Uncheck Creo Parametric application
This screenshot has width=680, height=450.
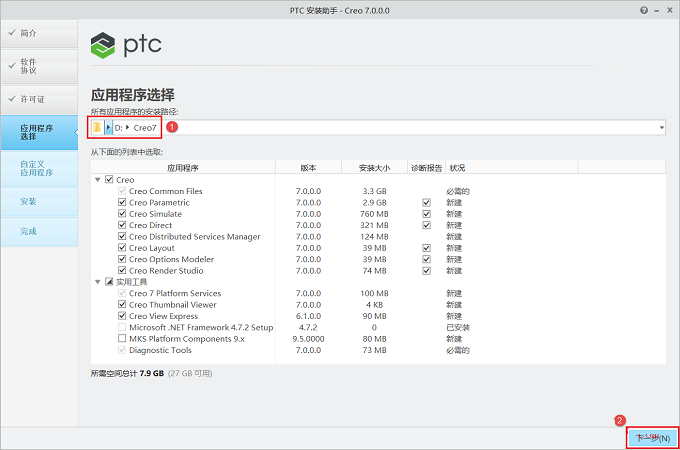coord(122,202)
